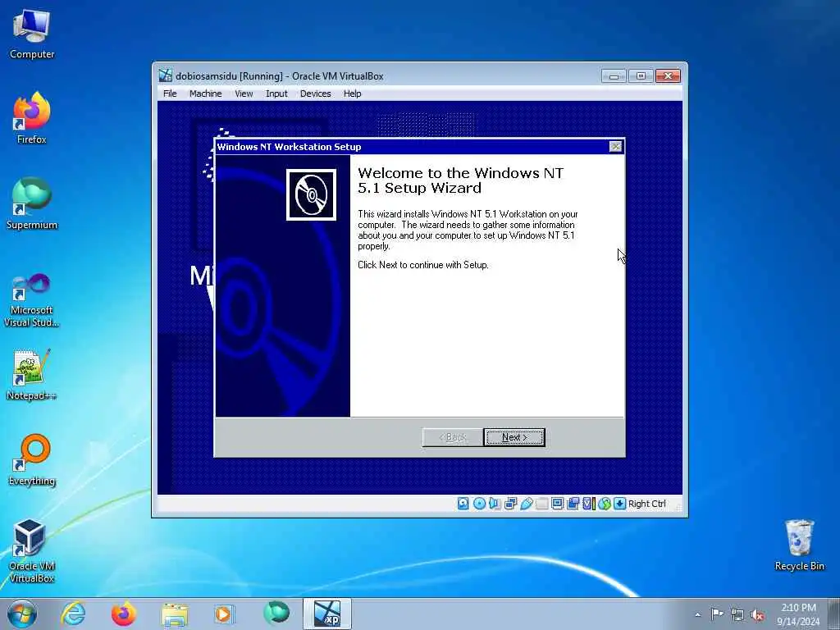This screenshot has width=840, height=630.
Task: Select the Notepad++ desktop shortcut
Action: (32, 375)
